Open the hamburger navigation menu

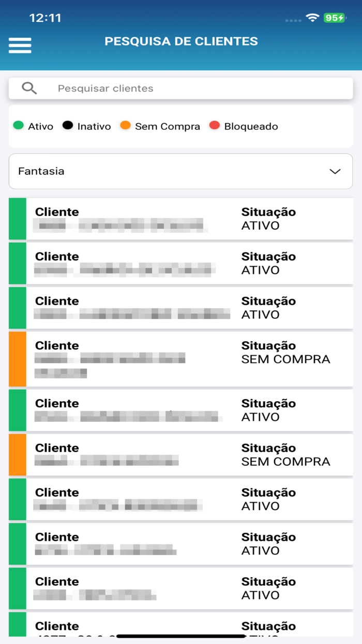pyautogui.click(x=20, y=45)
